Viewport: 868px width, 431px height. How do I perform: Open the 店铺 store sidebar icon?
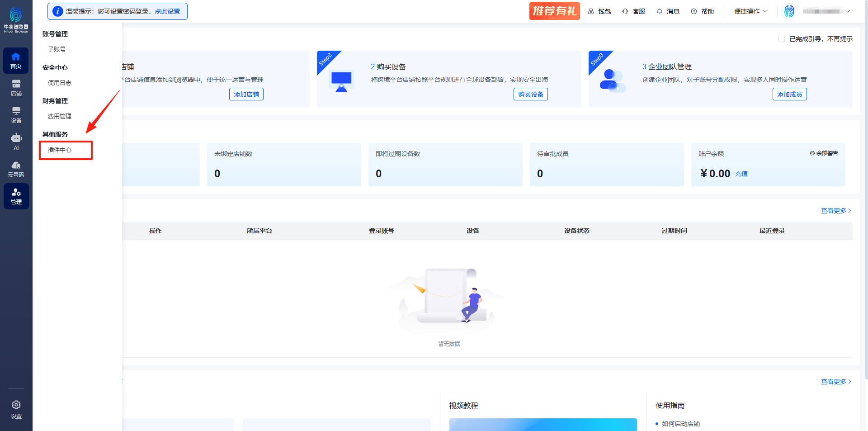click(16, 88)
